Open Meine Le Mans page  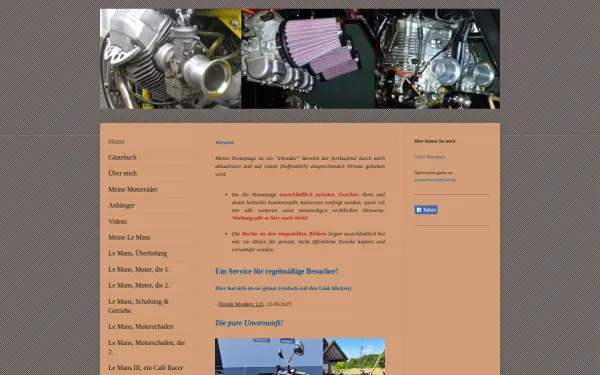(x=129, y=237)
